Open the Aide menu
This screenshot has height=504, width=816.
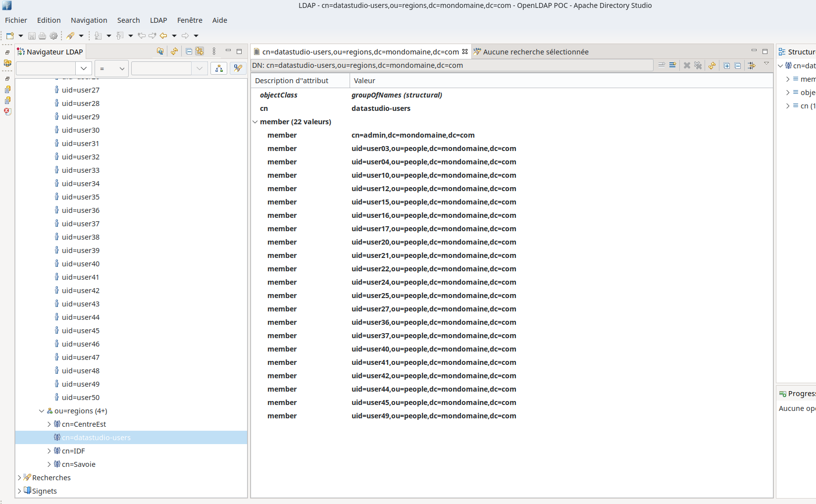220,20
